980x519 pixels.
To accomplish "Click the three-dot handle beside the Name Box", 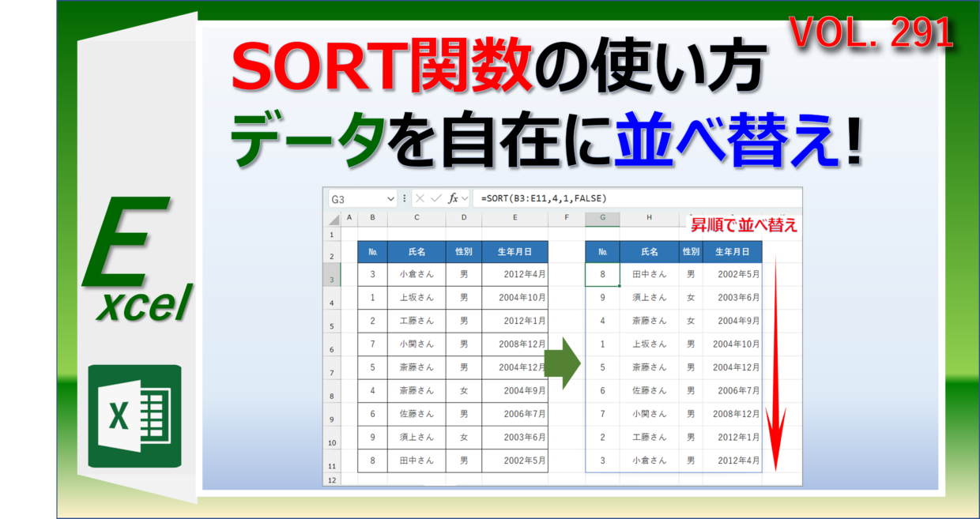I will 405,198.
